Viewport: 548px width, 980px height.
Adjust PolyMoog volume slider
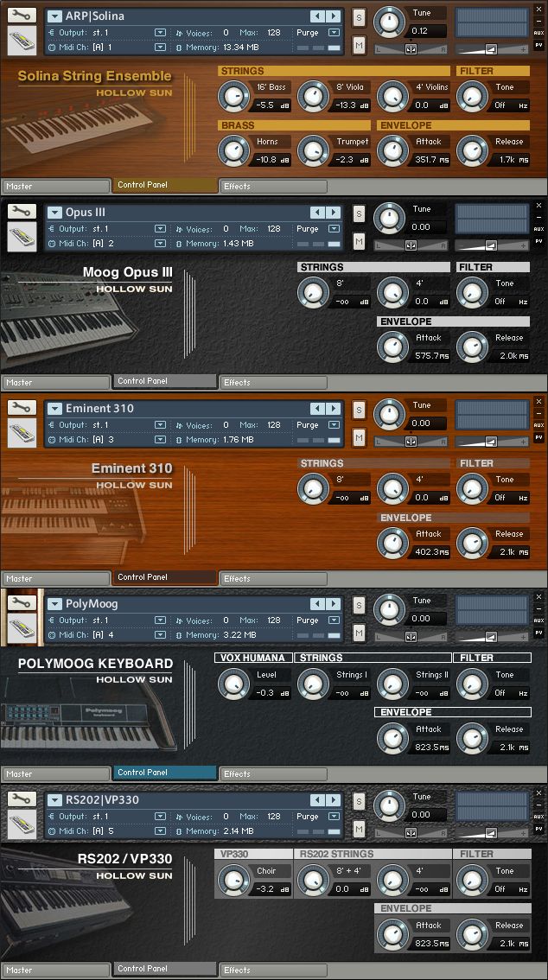(491, 637)
